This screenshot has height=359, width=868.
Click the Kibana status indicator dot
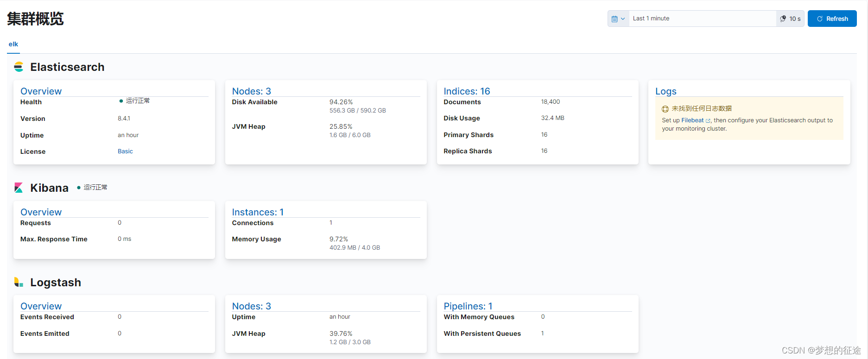[79, 187]
